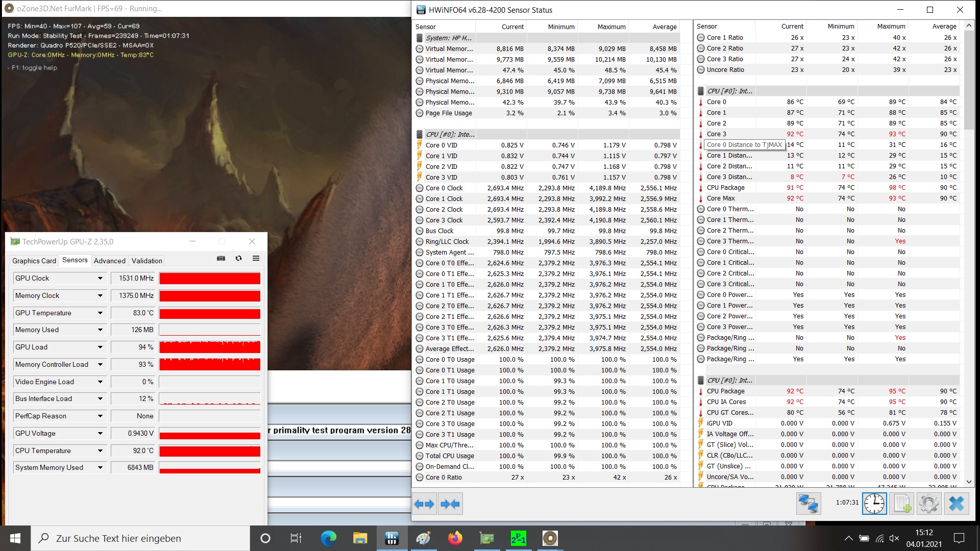Expand the PerfCap Reason dropdown

click(x=100, y=416)
